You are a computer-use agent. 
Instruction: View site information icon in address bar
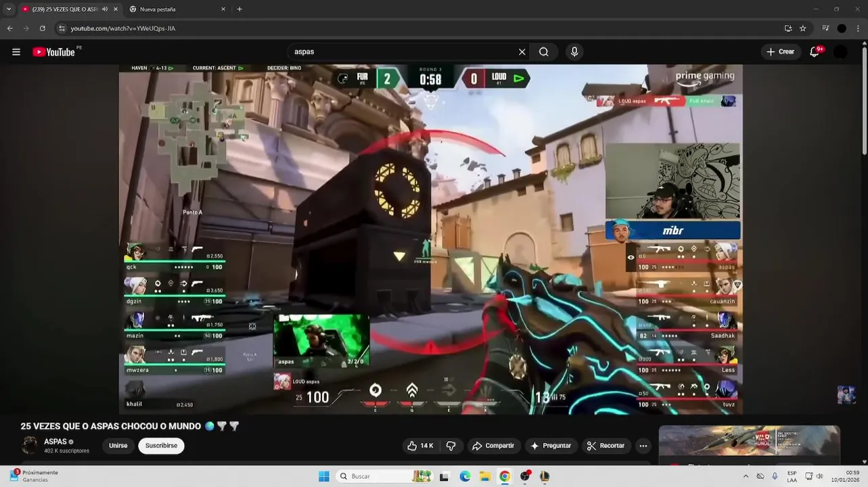(62, 28)
